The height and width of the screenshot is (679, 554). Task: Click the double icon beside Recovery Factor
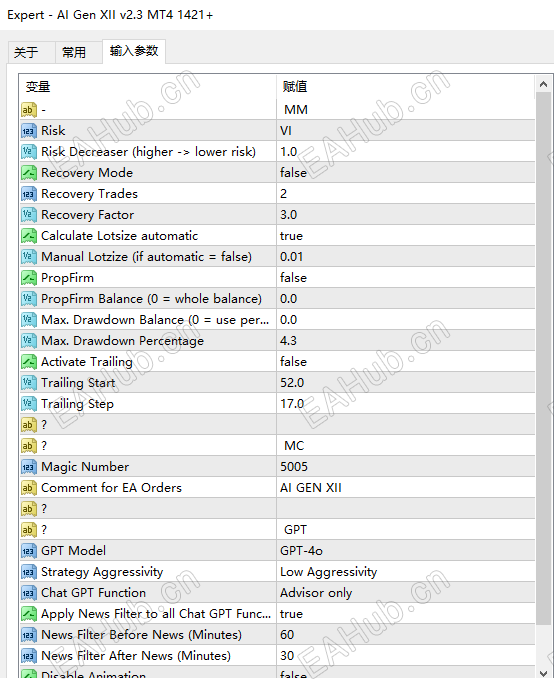click(x=29, y=215)
